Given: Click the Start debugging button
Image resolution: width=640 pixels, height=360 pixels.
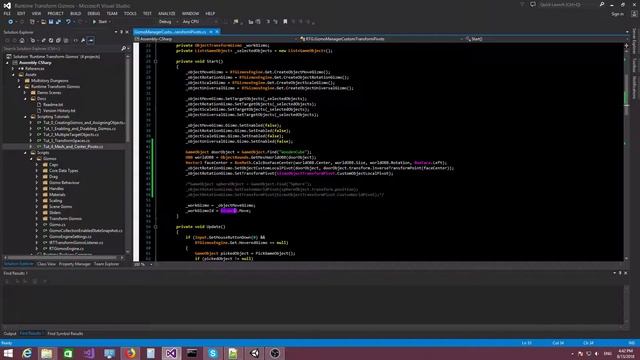Looking at the screenshot, I should pos(100,22).
